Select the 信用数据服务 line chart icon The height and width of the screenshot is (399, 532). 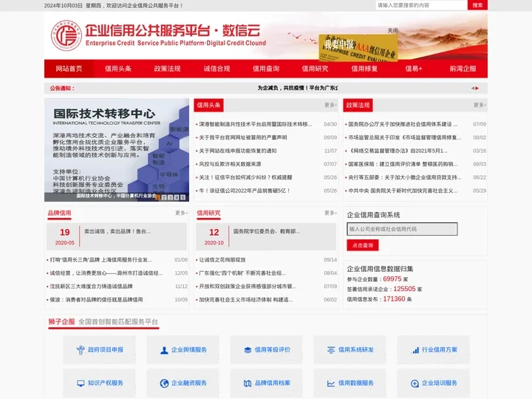(331, 383)
